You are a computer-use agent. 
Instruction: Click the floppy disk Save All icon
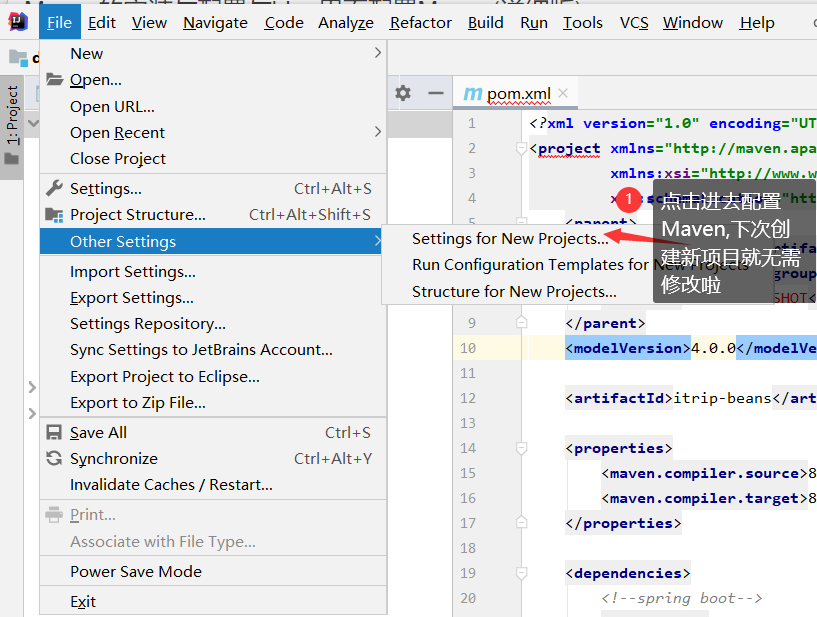coord(54,433)
